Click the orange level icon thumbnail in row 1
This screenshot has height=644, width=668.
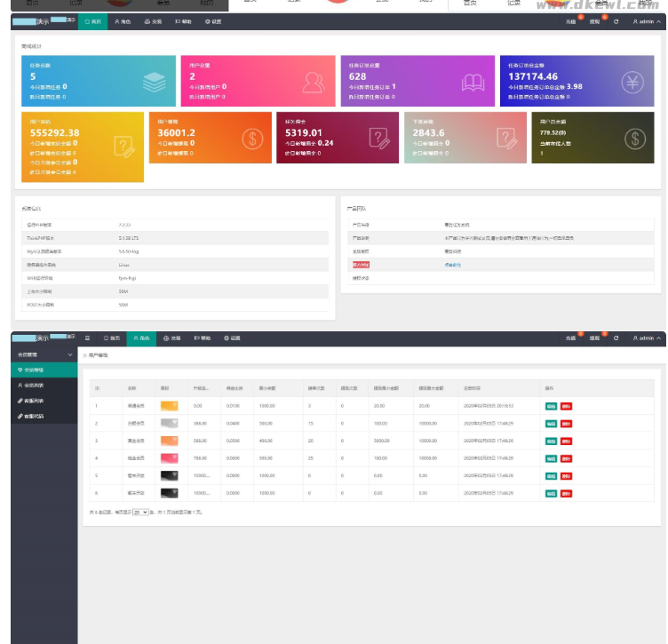tap(170, 406)
